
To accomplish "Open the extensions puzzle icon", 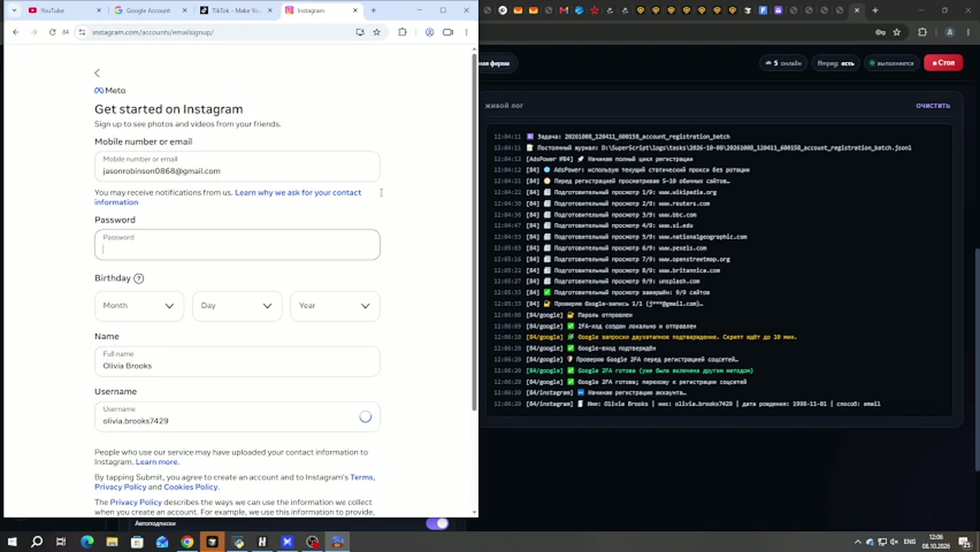I will [403, 32].
